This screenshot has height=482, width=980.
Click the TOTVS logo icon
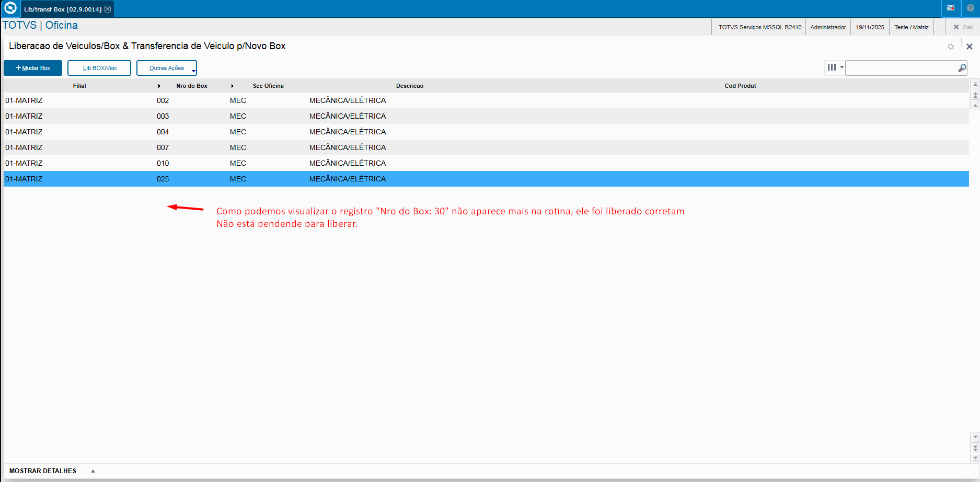click(x=10, y=8)
